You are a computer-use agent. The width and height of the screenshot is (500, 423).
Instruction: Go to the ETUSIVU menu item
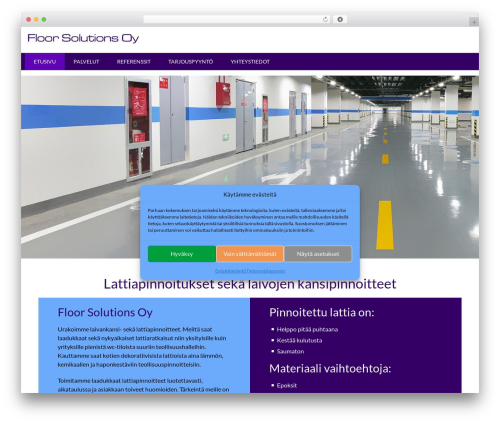click(45, 62)
